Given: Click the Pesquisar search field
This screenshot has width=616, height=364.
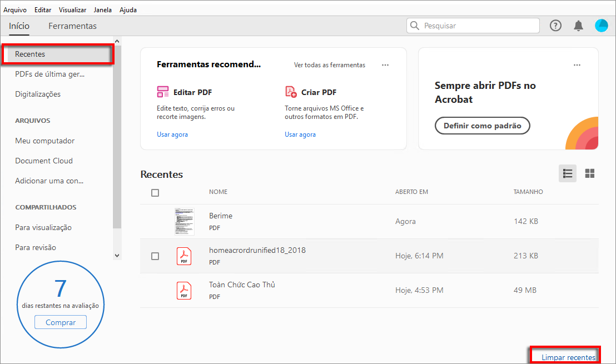Looking at the screenshot, I should [x=478, y=26].
